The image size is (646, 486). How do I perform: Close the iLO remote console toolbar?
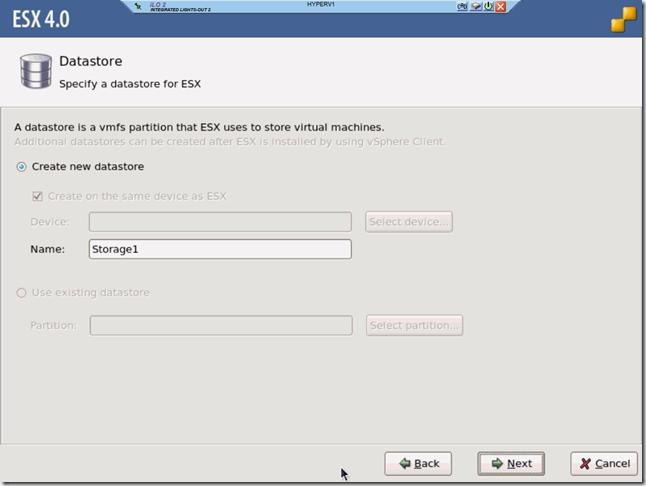pos(501,6)
